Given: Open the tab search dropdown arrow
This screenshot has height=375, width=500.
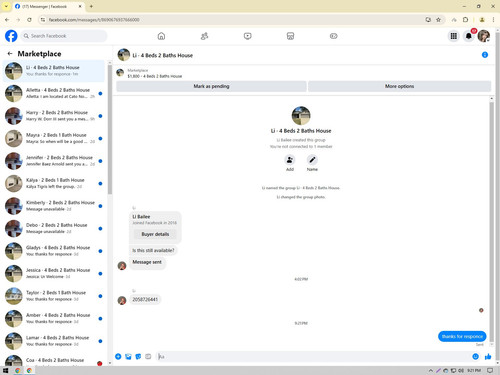Looking at the screenshot, I should (6, 6).
